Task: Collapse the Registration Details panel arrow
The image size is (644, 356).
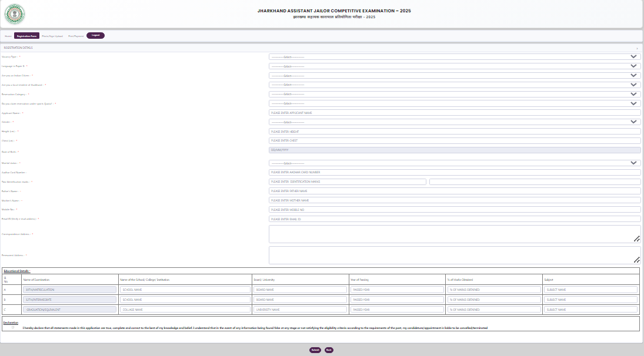Action: (x=637, y=48)
